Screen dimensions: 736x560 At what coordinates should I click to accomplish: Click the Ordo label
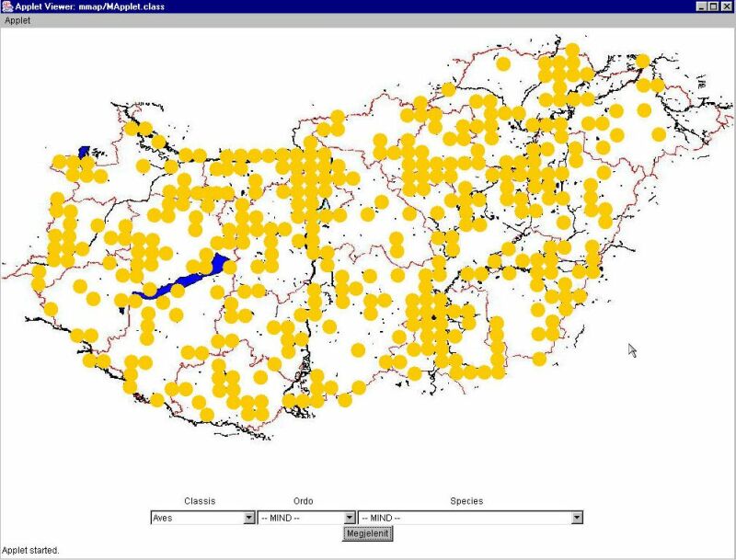(304, 501)
